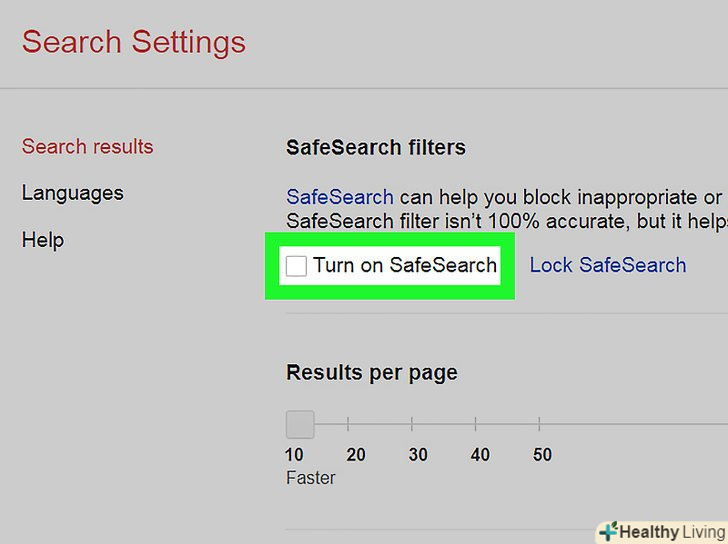
Task: Click the Results per page slider handle
Action: tap(300, 424)
